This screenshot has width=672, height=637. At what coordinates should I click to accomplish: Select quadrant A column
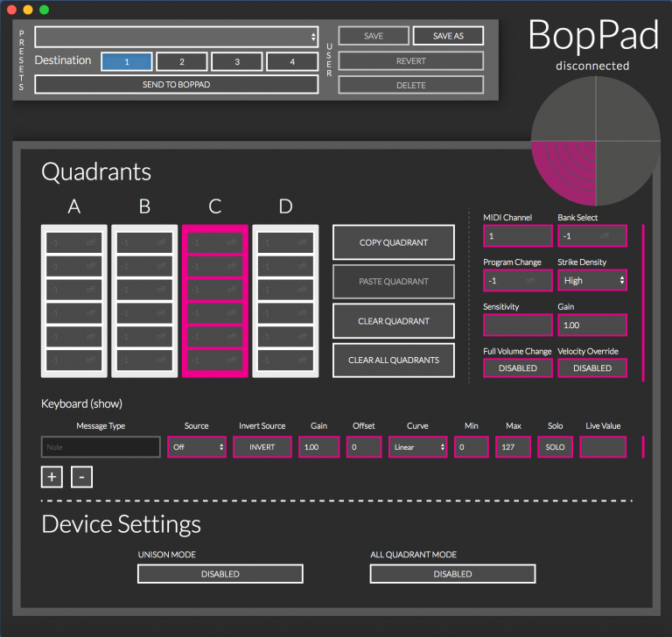tap(74, 301)
